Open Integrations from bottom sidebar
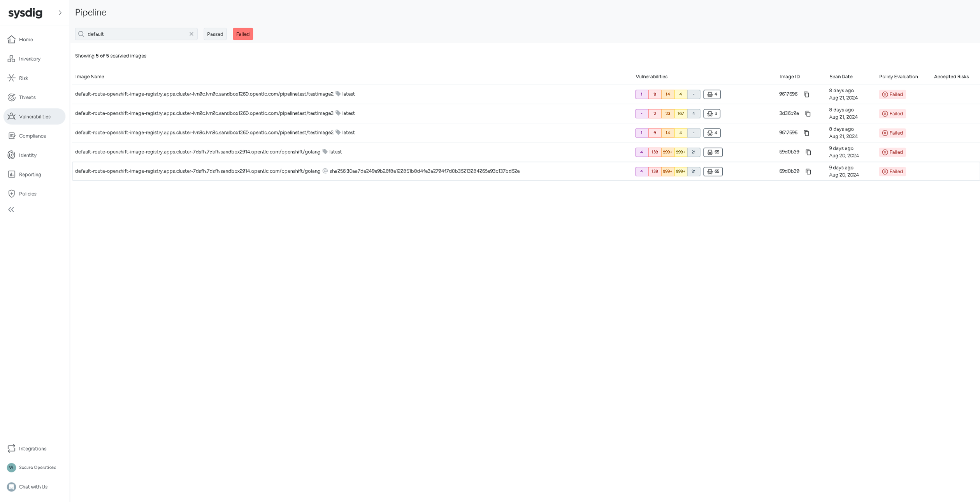980x502 pixels. [x=32, y=449]
